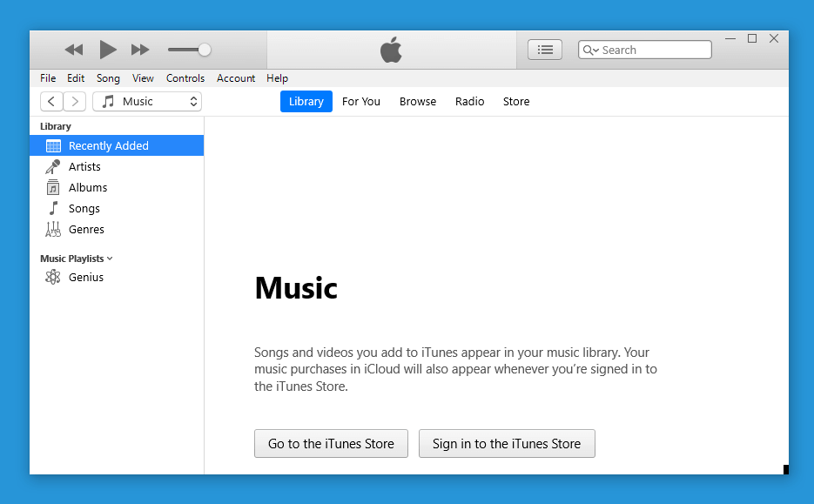Close the iTunes window
The height and width of the screenshot is (504, 814).
point(774,38)
